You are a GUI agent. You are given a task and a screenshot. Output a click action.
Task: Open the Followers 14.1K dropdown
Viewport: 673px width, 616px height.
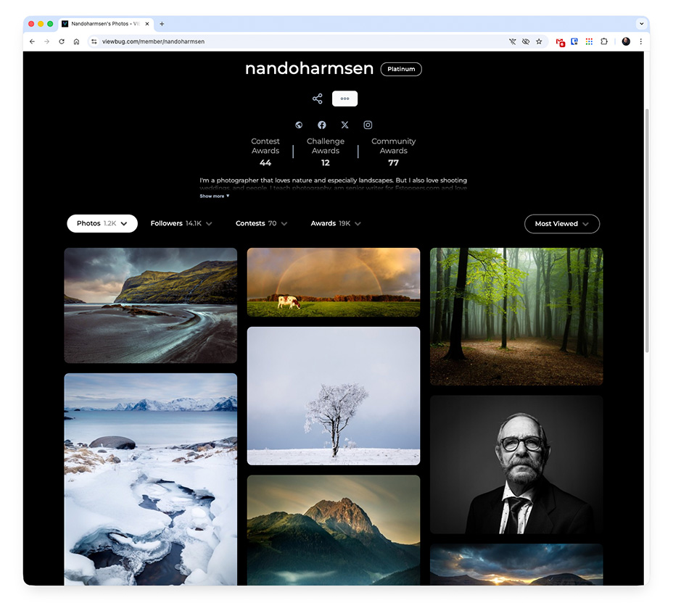point(181,224)
